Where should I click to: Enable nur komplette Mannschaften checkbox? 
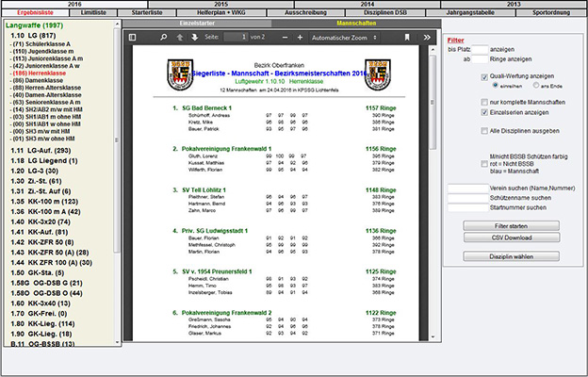pos(484,102)
